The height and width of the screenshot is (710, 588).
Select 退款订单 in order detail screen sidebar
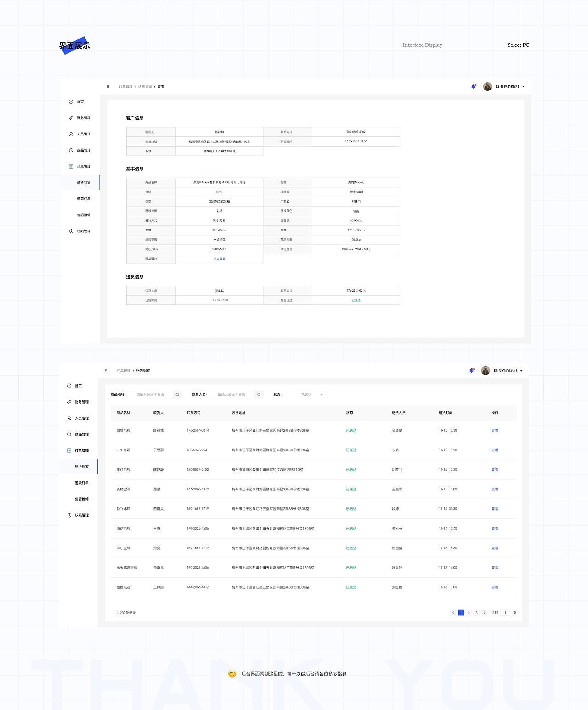(84, 199)
